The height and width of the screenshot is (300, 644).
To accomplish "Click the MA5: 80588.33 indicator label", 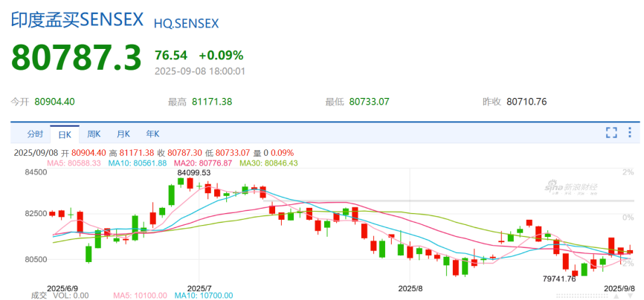I will 74,163.
